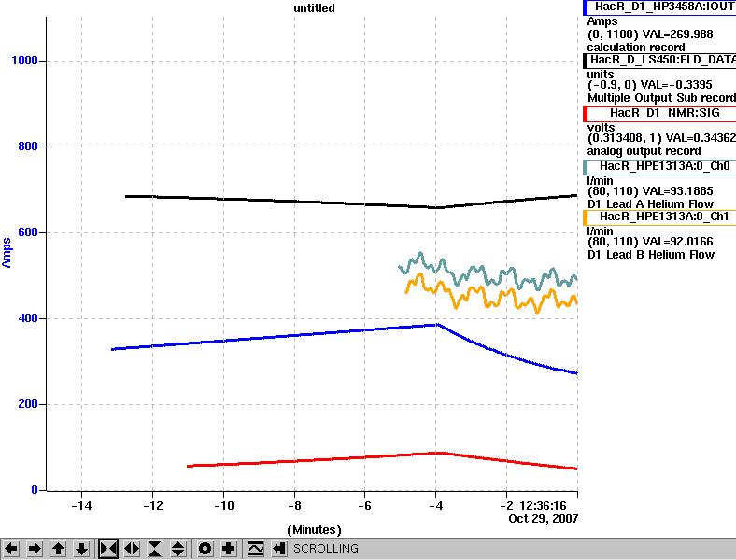Click the 'D1 Lead B Helium Flow' description
736x560 pixels.
pyautogui.click(x=651, y=255)
